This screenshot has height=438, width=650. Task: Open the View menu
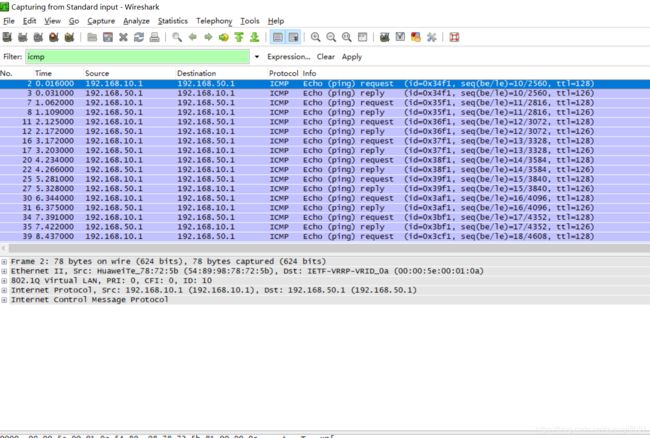pos(53,21)
